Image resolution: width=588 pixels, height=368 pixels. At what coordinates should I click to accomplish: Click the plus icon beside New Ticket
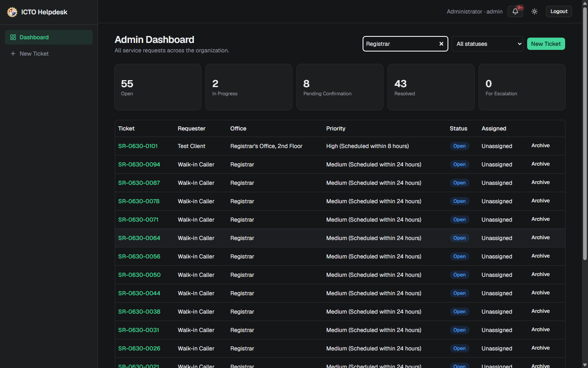pos(13,54)
